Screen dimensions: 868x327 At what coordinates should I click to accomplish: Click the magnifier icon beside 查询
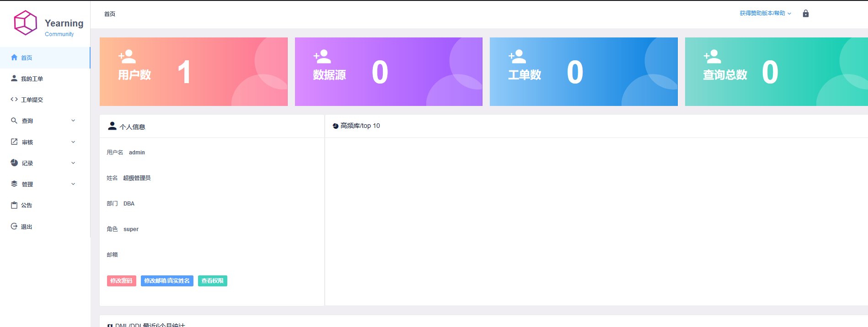[14, 121]
